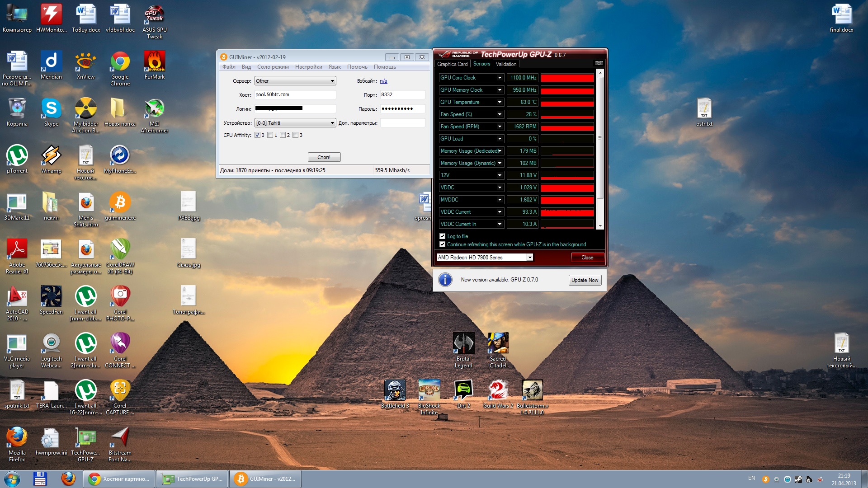This screenshot has height=488, width=868.
Task: Open the FurMark desktop icon
Action: pos(154,62)
